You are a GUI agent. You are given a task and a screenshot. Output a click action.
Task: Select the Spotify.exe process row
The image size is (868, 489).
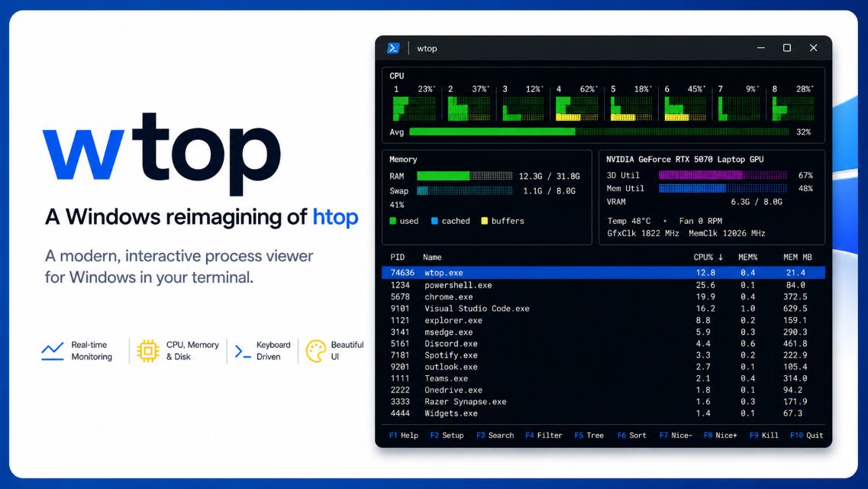pyautogui.click(x=603, y=355)
